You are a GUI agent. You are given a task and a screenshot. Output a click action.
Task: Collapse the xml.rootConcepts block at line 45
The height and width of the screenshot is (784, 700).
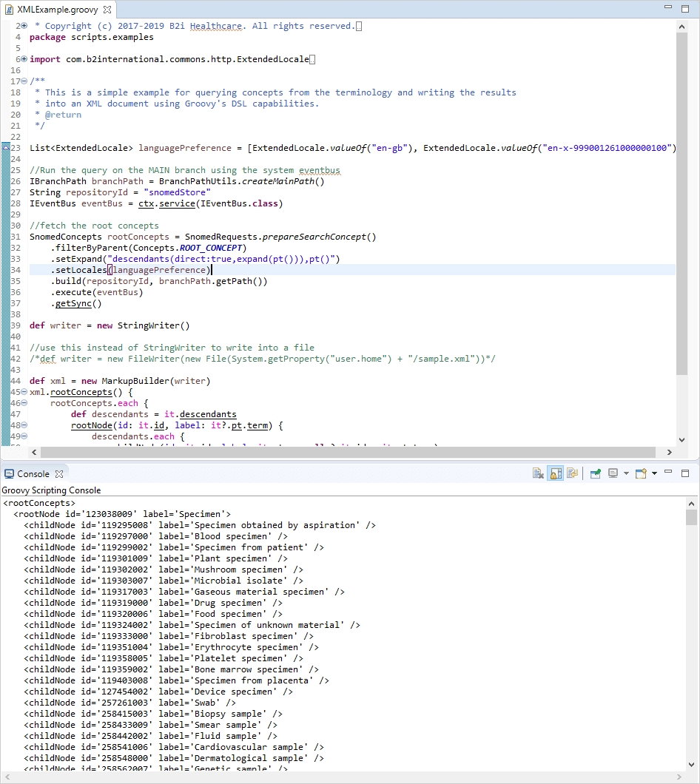[x=24, y=392]
